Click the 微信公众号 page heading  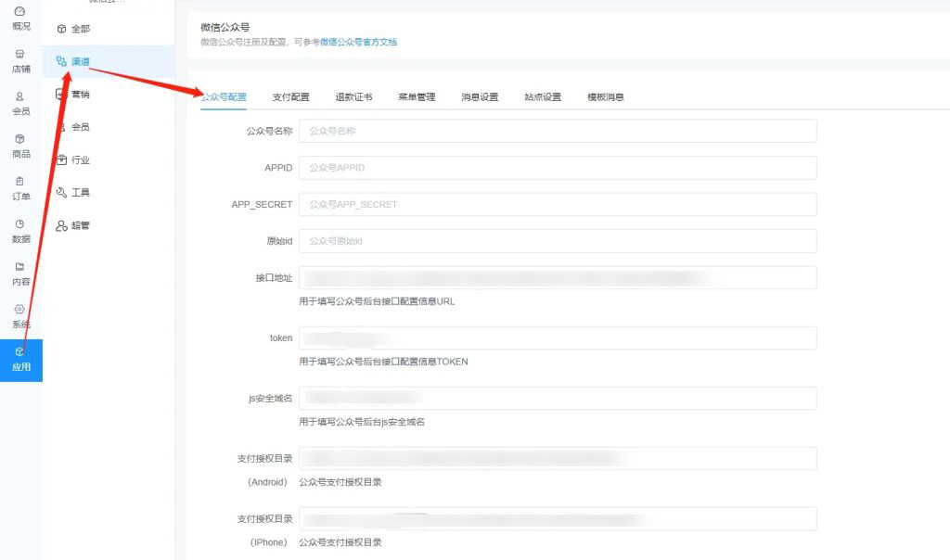225,27
